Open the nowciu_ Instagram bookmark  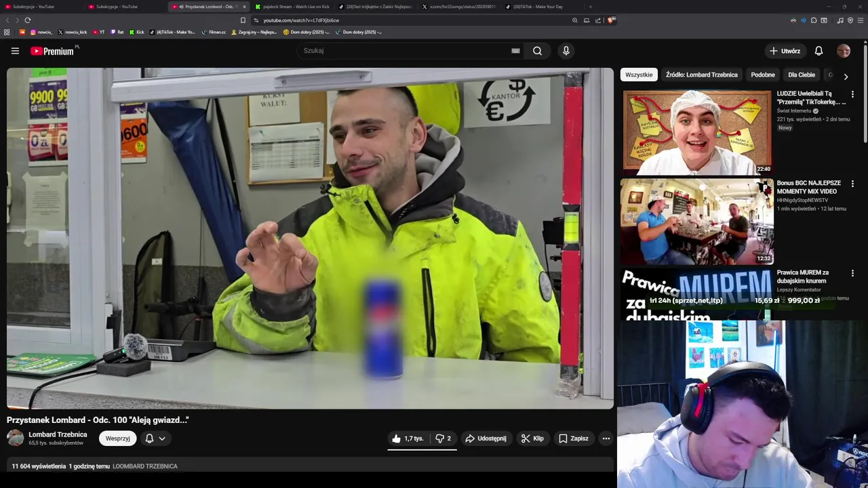[x=41, y=32]
